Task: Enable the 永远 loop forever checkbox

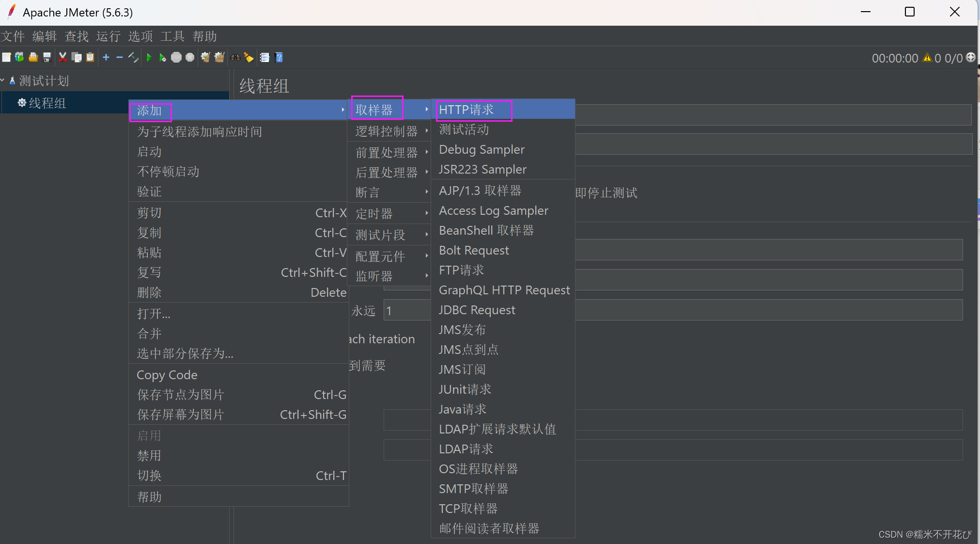Action: click(364, 311)
